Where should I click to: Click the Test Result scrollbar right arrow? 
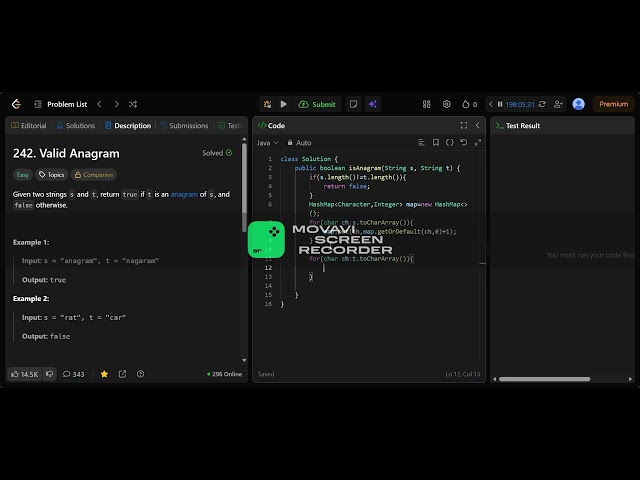(630, 379)
